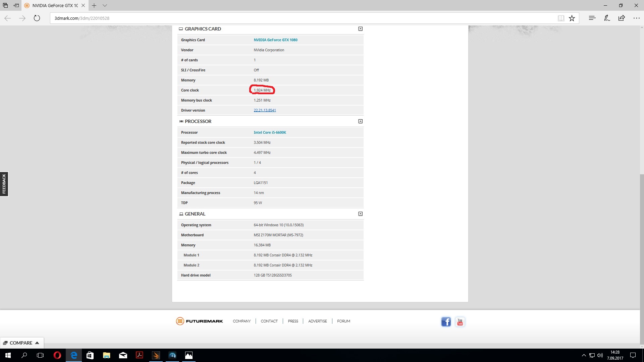The height and width of the screenshot is (362, 644).
Task: Open Adobe Acrobat from the taskbar
Action: [x=139, y=355]
